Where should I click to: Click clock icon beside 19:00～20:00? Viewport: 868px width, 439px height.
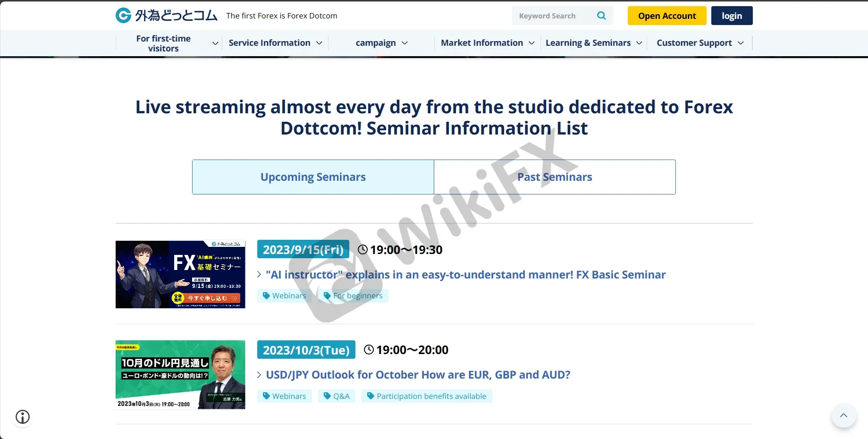click(x=369, y=350)
